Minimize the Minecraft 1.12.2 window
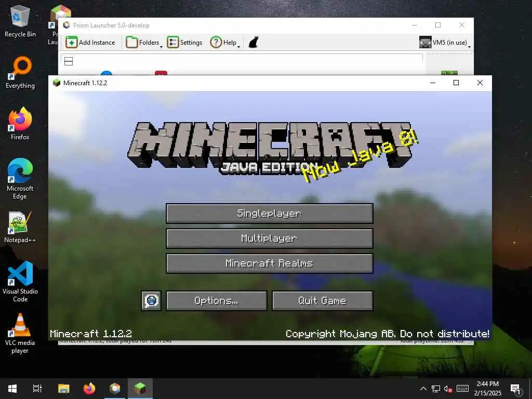This screenshot has height=399, width=532. pyautogui.click(x=433, y=83)
